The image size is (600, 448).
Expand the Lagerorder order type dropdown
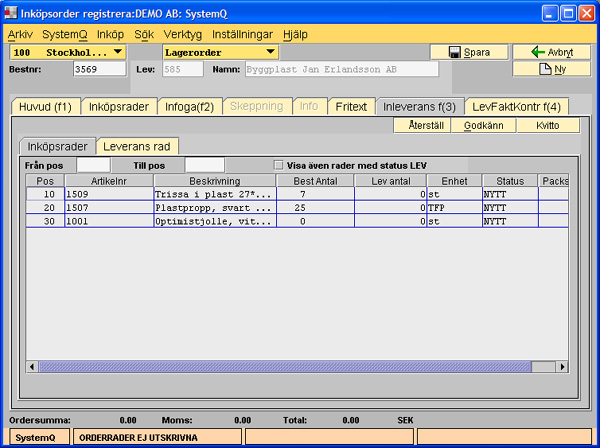click(220, 52)
